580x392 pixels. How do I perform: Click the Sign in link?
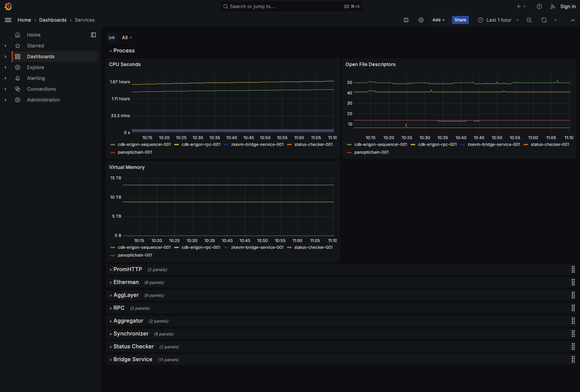(568, 6)
